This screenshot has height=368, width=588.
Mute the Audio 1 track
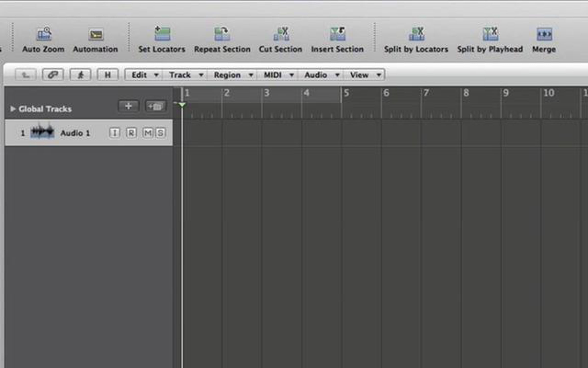pyautogui.click(x=148, y=133)
